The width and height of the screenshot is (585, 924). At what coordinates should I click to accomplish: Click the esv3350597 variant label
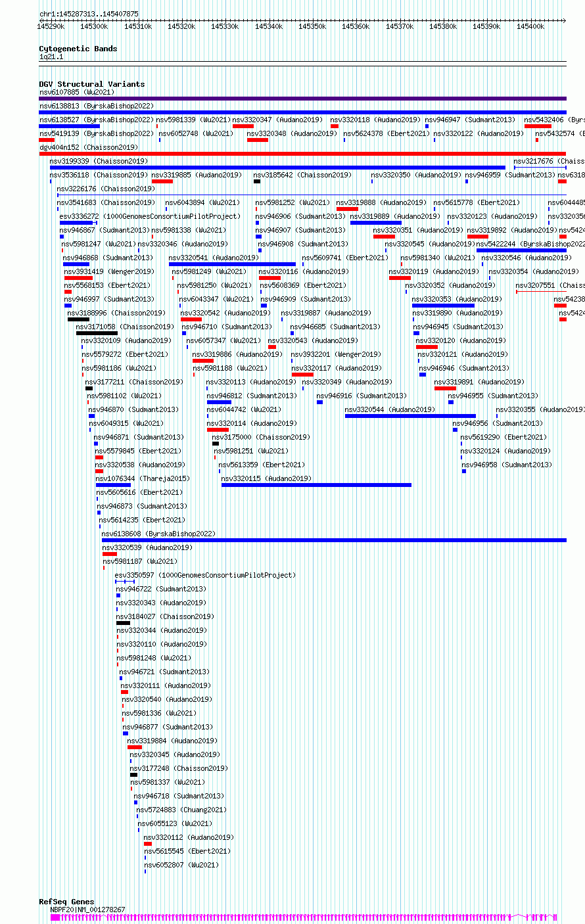(x=205, y=575)
